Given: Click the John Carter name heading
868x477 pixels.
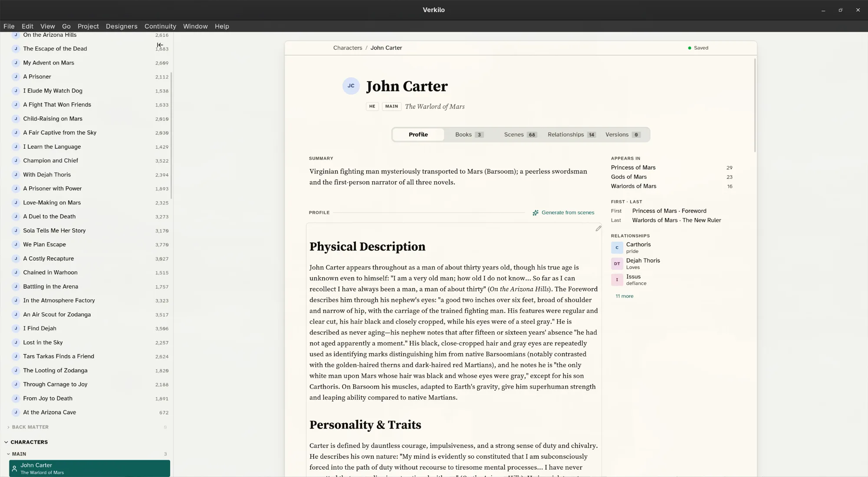Looking at the screenshot, I should click(x=407, y=86).
